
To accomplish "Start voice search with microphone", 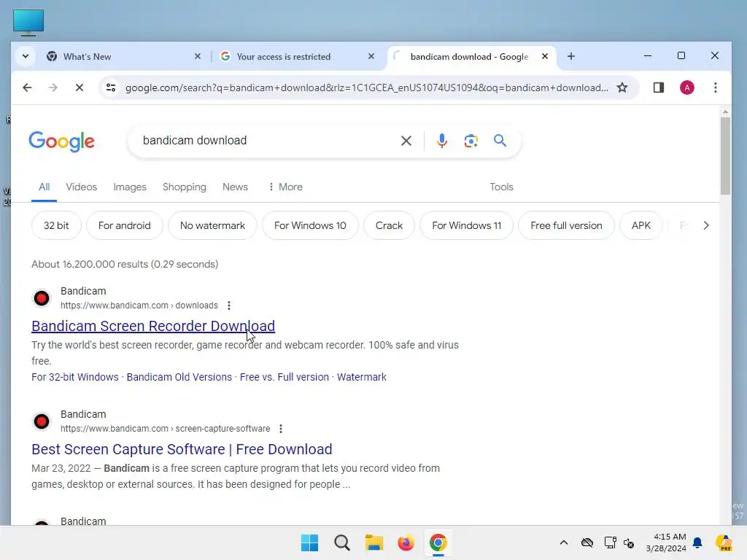I will pos(441,141).
